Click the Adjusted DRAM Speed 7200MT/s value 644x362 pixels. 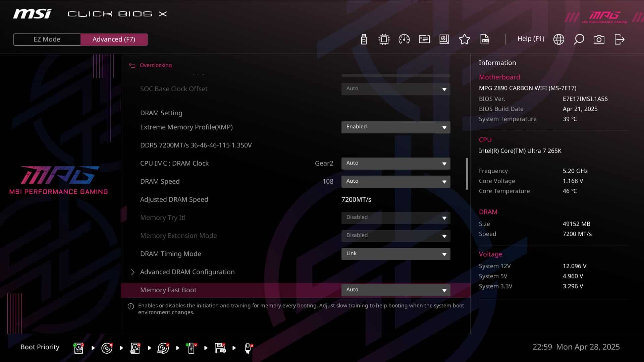coord(356,199)
